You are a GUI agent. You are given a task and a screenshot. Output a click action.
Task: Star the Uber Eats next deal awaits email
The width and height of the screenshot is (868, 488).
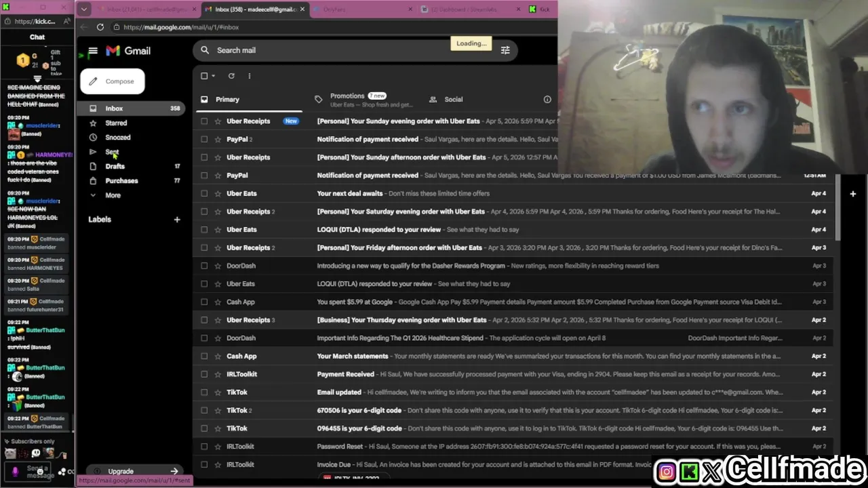pos(218,193)
